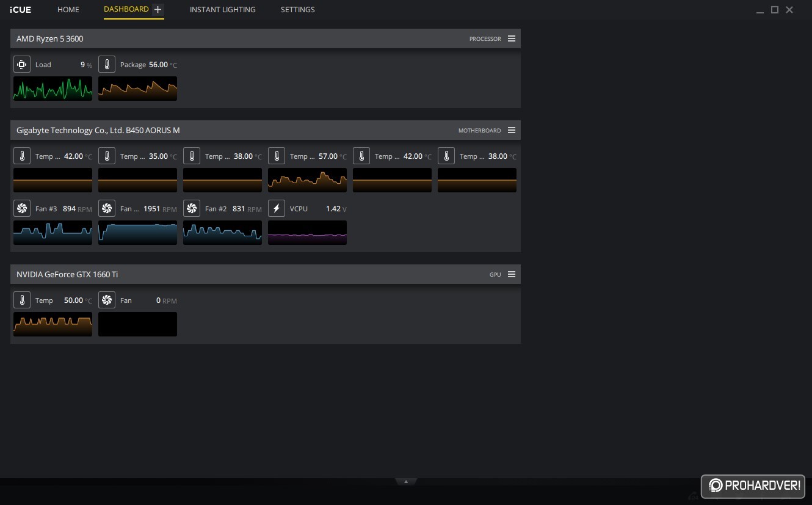Click the PROCESSOR label
This screenshot has width=812, height=505.
click(x=485, y=39)
